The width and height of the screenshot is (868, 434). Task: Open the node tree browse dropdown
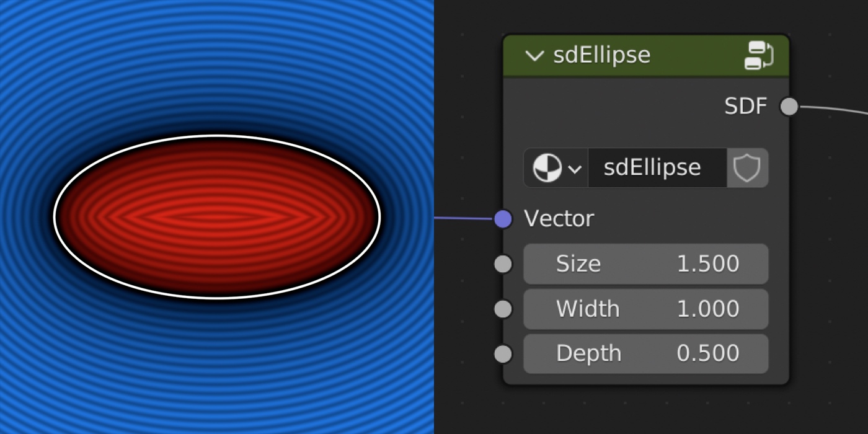556,168
